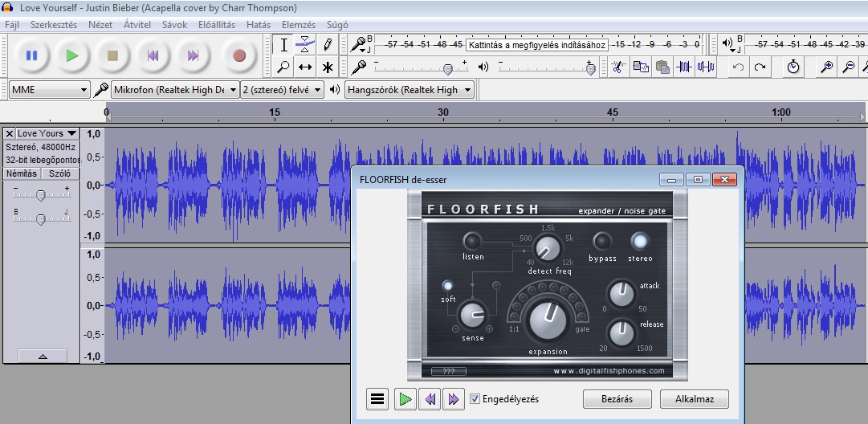Stop playback with the square Stop button
Image resolution: width=868 pixels, height=424 pixels.
click(x=112, y=55)
